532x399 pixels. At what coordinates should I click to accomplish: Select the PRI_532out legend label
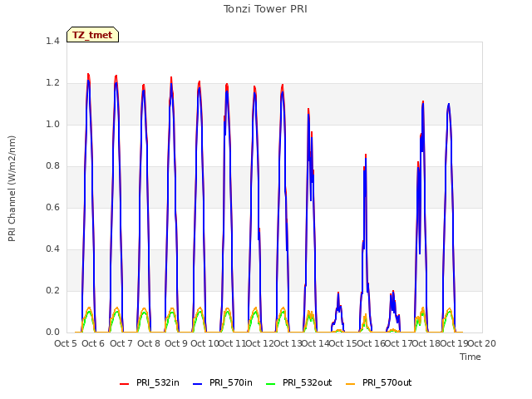pos(307,382)
